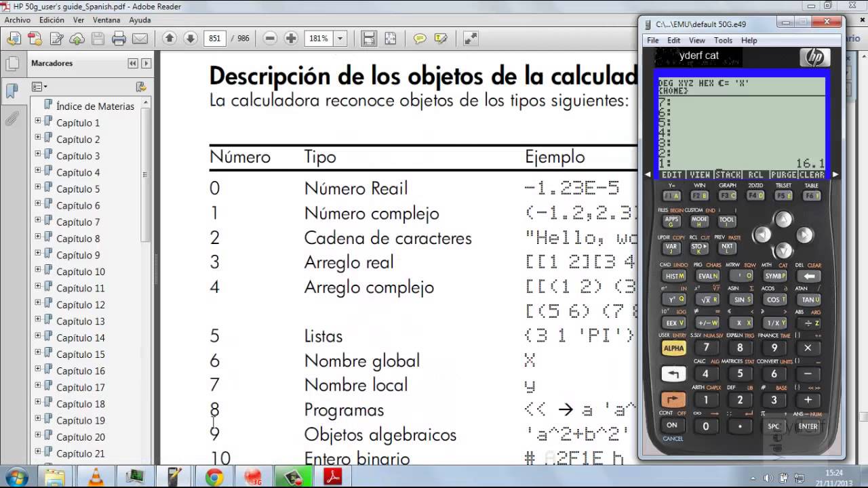This screenshot has width=868, height=488.
Task: Zoom out with the minus button
Action: pos(270,38)
